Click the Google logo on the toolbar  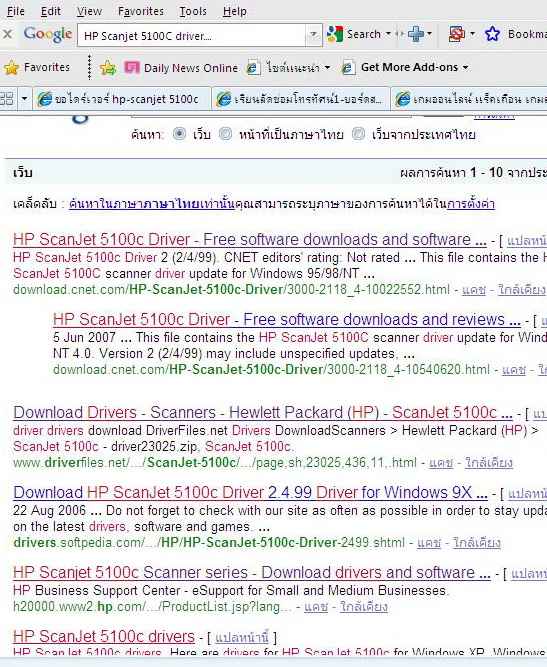click(48, 34)
